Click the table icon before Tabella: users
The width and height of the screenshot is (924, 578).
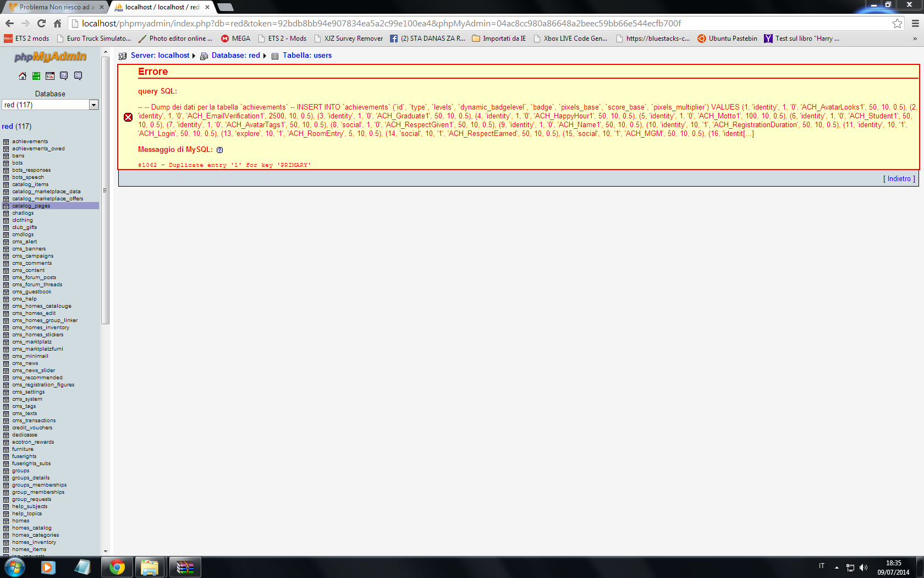click(x=275, y=56)
